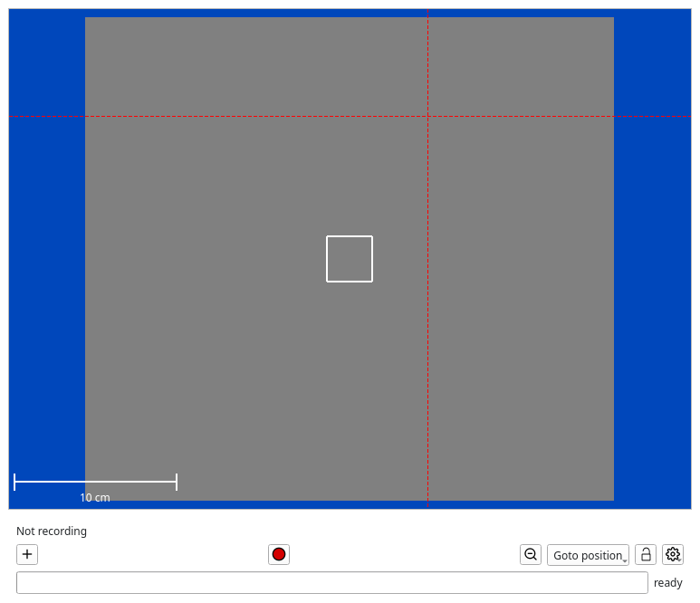700x603 pixels.
Task: Open the Goto position dropdown
Action: (588, 555)
